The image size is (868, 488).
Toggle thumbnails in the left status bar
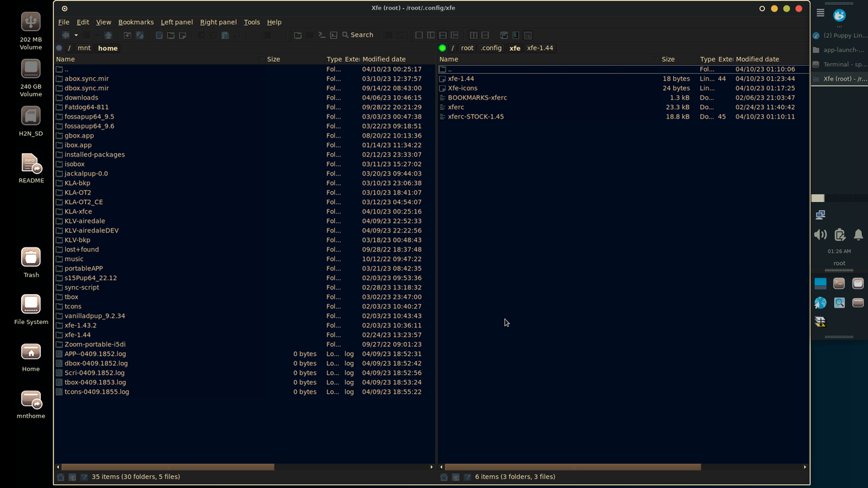click(x=72, y=476)
